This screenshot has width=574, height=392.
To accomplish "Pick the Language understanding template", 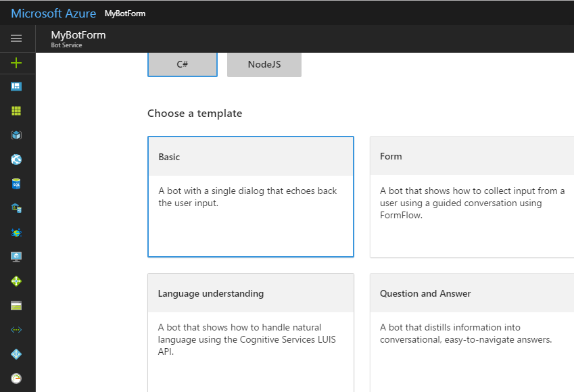I will click(250, 331).
